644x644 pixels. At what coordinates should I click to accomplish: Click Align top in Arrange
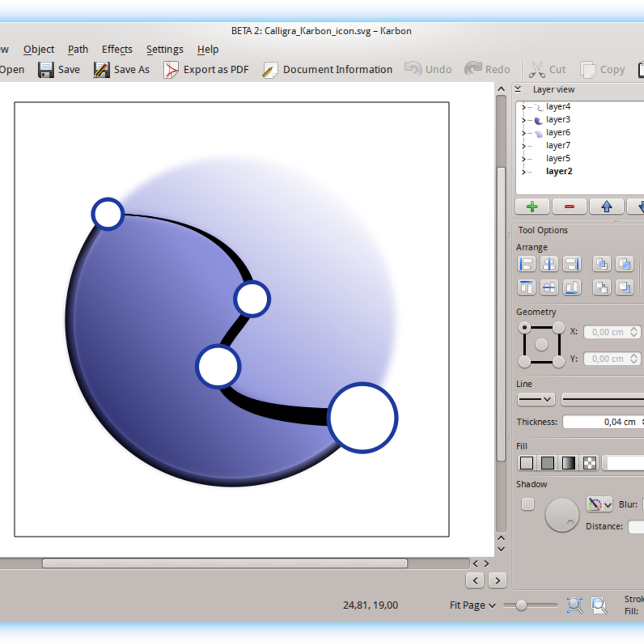tap(526, 288)
